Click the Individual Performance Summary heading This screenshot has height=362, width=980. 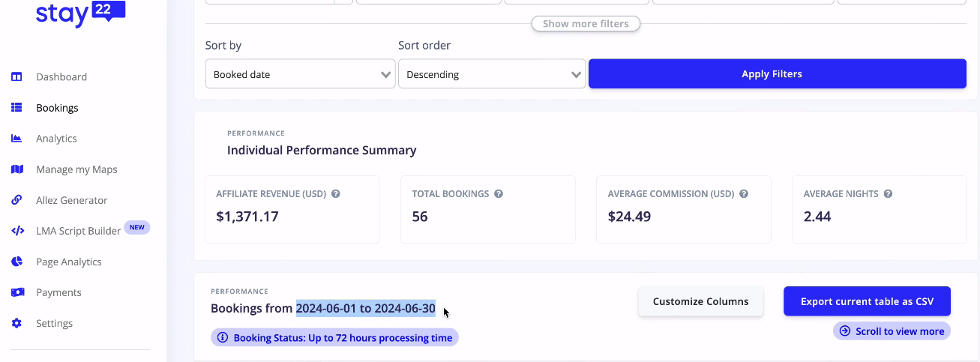[x=322, y=150]
